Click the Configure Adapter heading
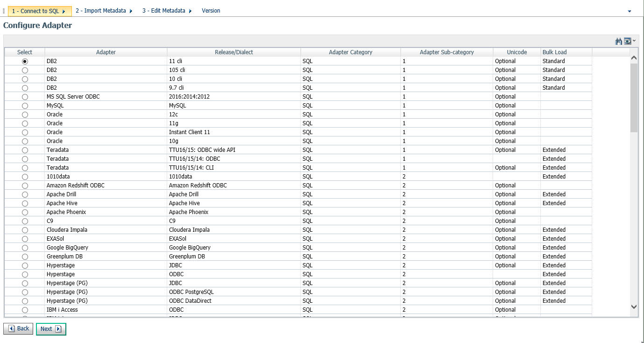Image resolution: width=644 pixels, height=343 pixels. (37, 26)
